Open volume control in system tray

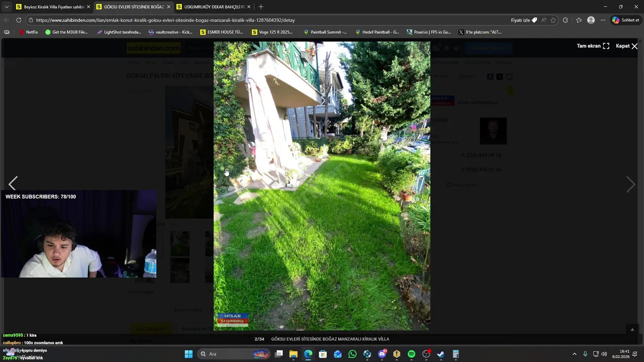(x=604, y=354)
